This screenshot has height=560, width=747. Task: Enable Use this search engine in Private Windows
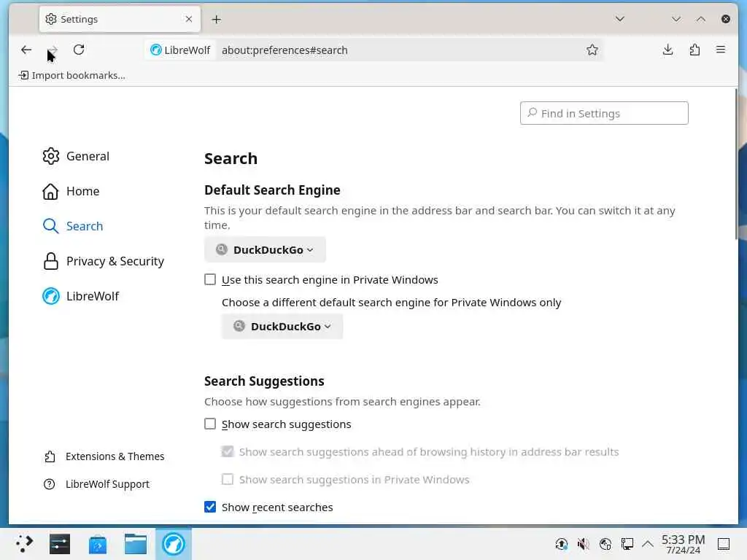(x=210, y=279)
